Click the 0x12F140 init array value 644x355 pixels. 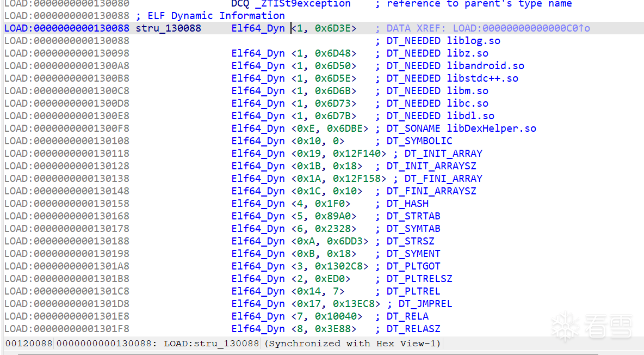click(x=356, y=154)
